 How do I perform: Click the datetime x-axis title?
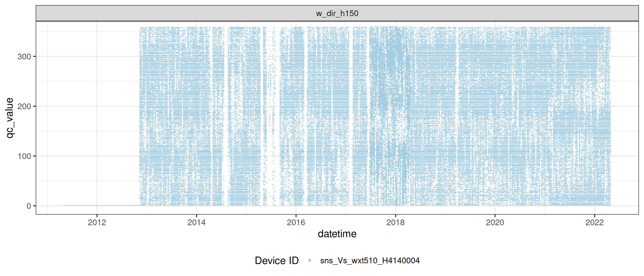point(337,234)
